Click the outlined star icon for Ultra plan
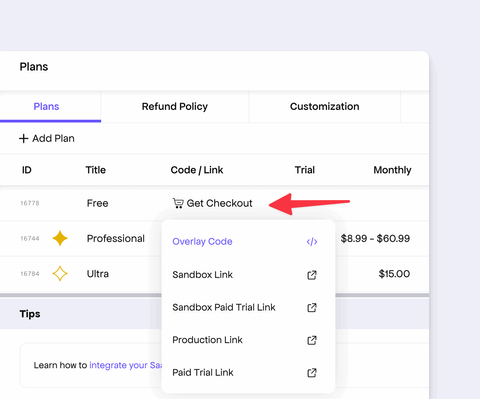 (x=60, y=274)
